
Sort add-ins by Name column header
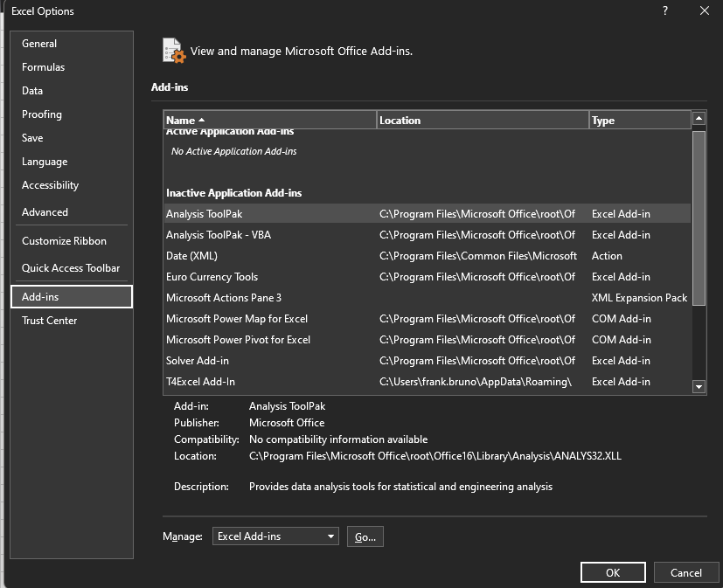[269, 121]
